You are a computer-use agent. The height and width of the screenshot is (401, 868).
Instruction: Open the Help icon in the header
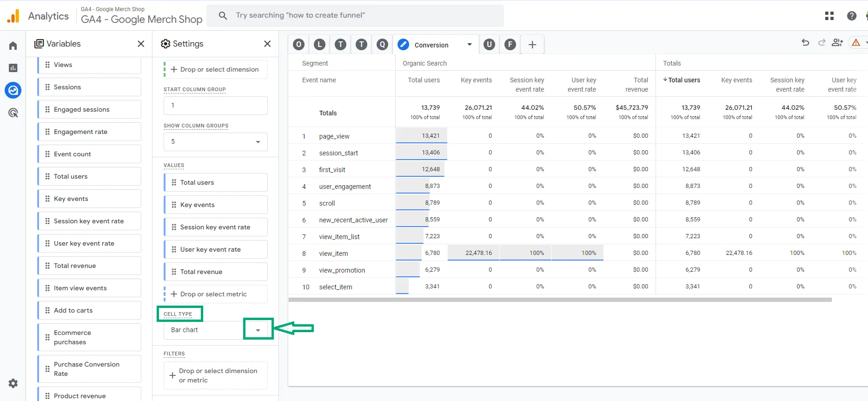click(852, 16)
